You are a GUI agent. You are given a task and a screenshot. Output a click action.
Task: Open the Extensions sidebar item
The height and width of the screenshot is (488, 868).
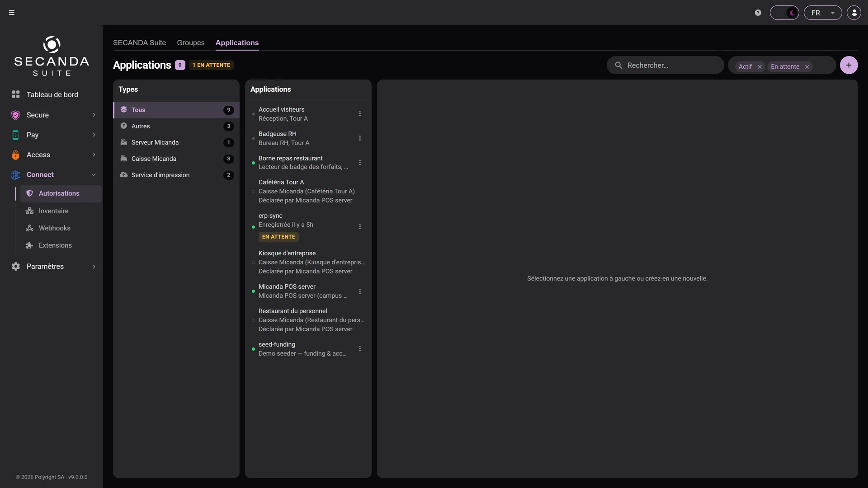tap(61, 245)
